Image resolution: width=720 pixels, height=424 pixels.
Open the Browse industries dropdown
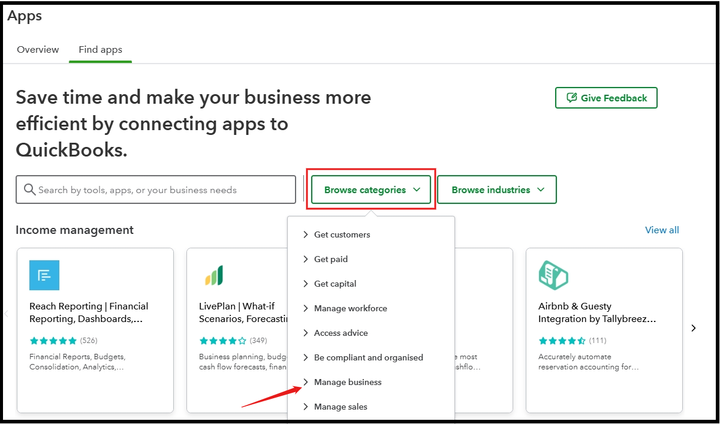[x=496, y=190]
